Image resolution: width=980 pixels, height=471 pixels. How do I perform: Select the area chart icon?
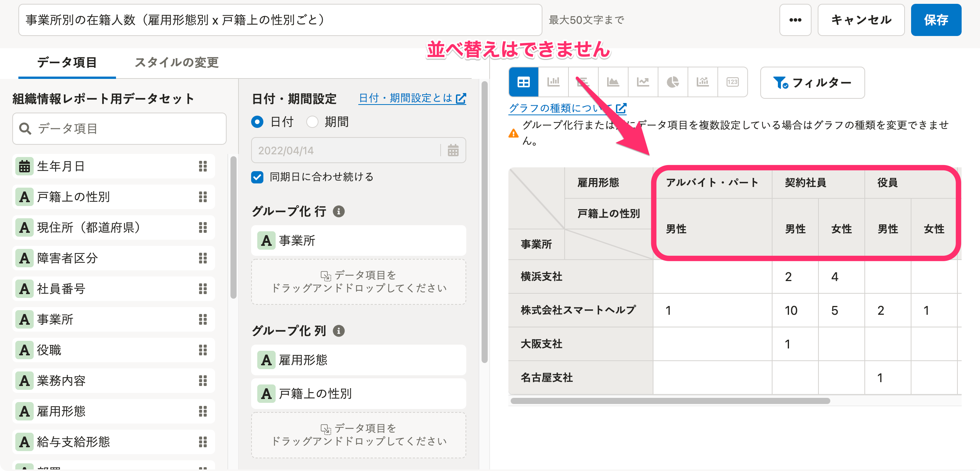point(613,82)
